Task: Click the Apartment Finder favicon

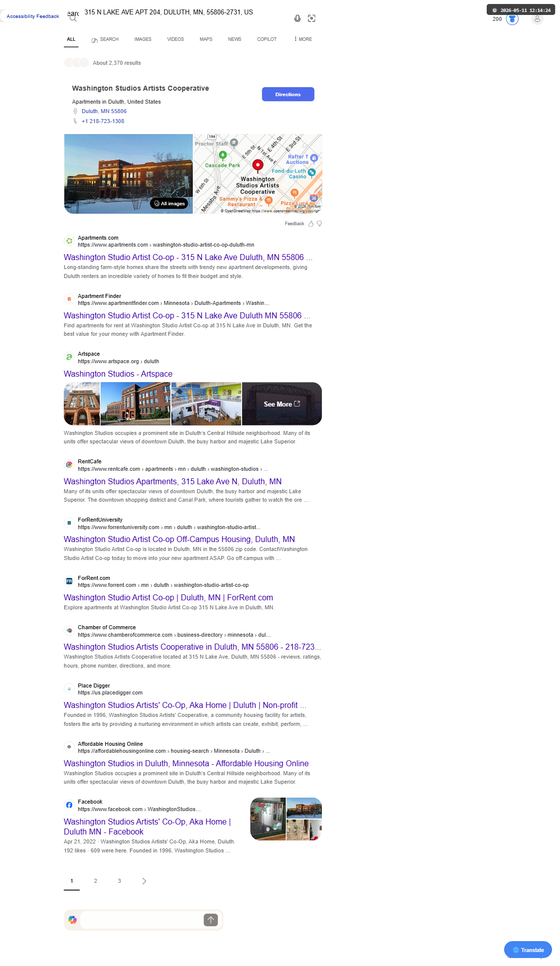Action: (x=69, y=299)
